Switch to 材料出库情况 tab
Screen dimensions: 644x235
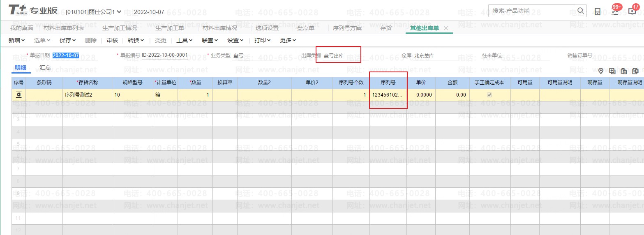220,28
